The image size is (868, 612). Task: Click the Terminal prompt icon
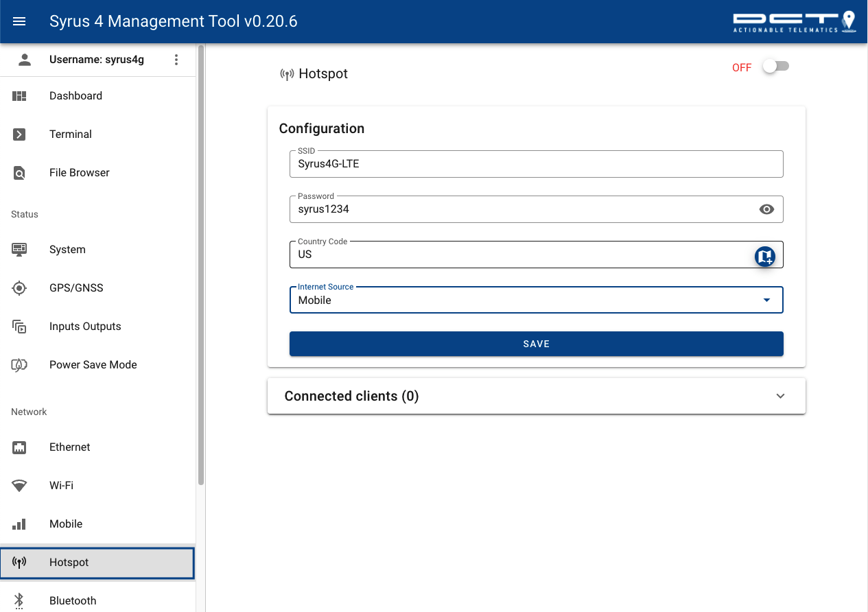(x=19, y=134)
